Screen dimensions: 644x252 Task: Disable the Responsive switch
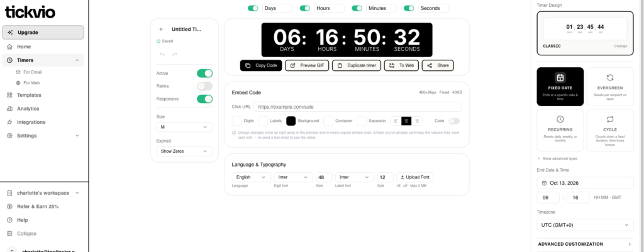coord(204,99)
